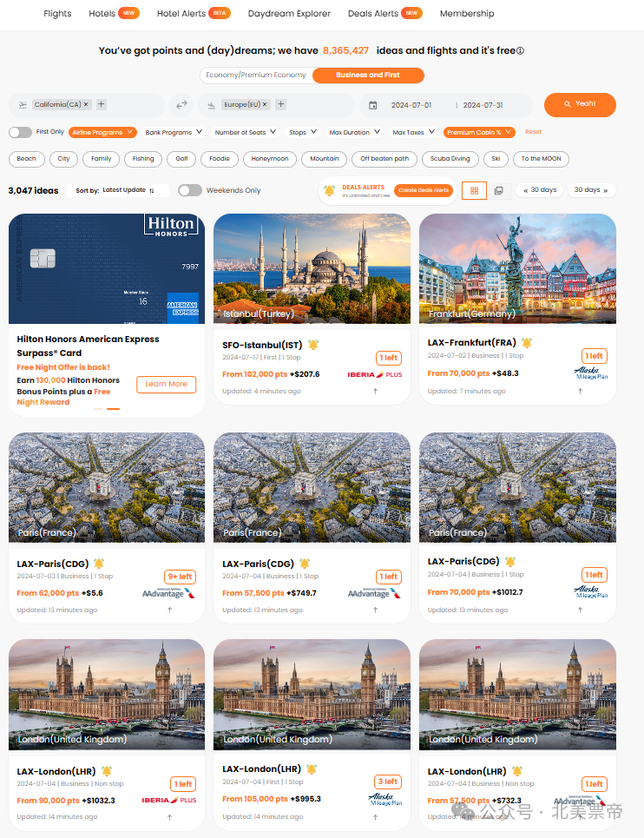Enable the Weekends Only toggle
The width and height of the screenshot is (644, 838).
click(190, 190)
